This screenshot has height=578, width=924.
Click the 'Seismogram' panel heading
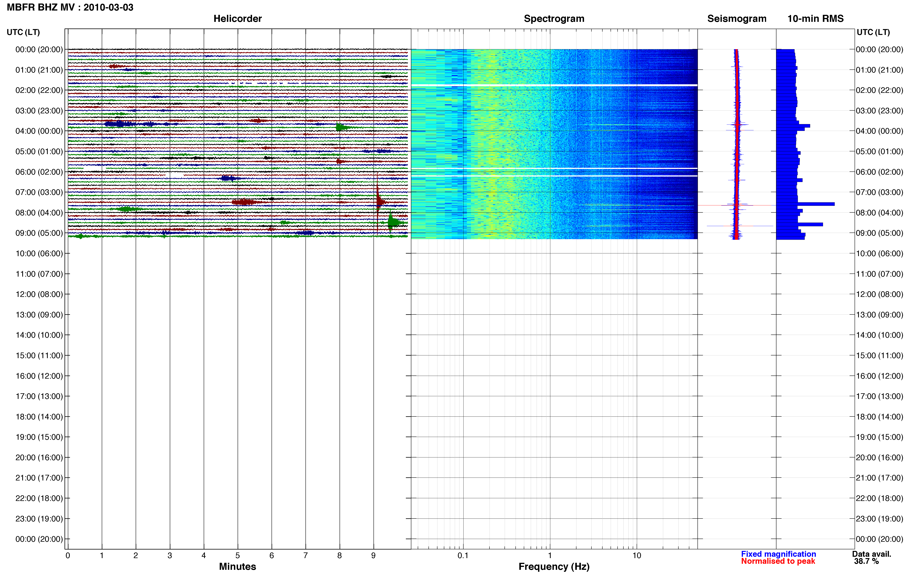point(736,18)
